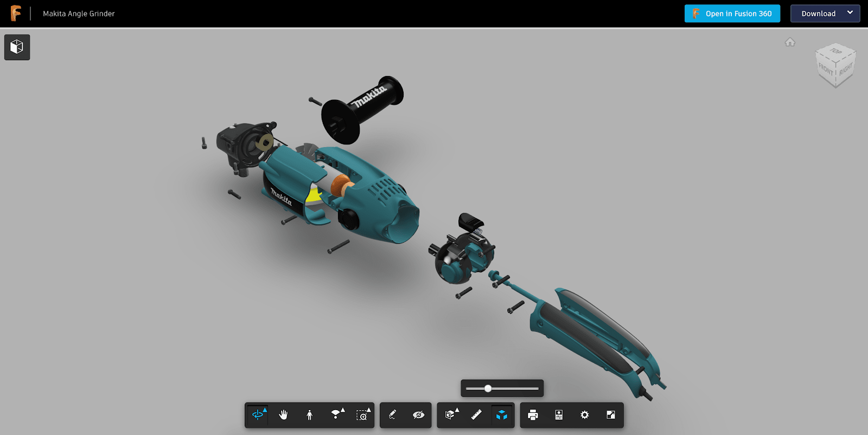Viewport: 868px width, 435px height.
Task: Toggle the Explode model tool
Action: [x=502, y=415]
